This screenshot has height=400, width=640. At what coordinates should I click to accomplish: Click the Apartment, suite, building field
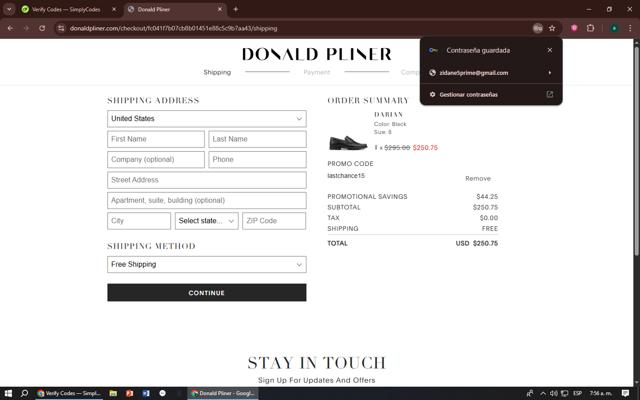[207, 200]
